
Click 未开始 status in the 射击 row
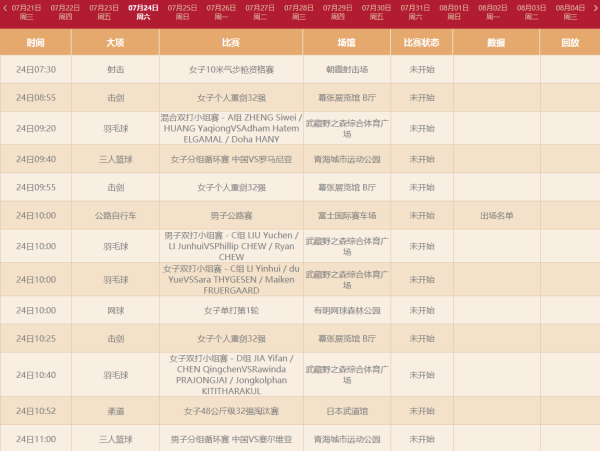point(422,70)
